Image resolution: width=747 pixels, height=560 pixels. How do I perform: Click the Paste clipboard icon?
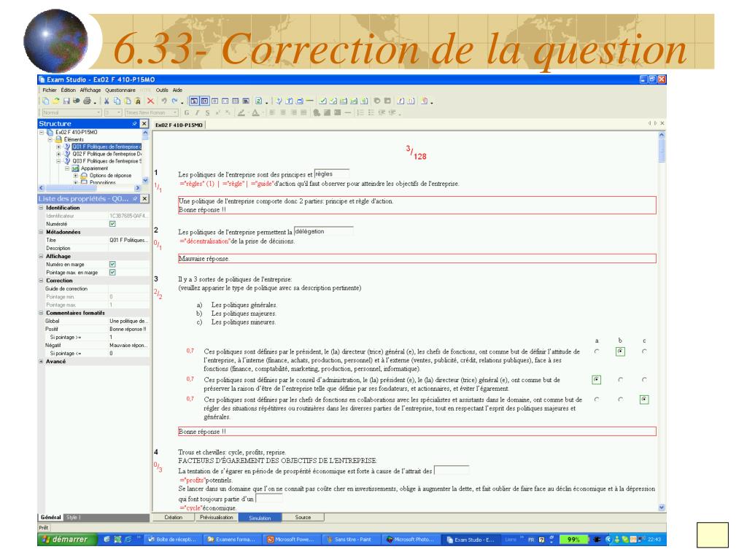128,101
